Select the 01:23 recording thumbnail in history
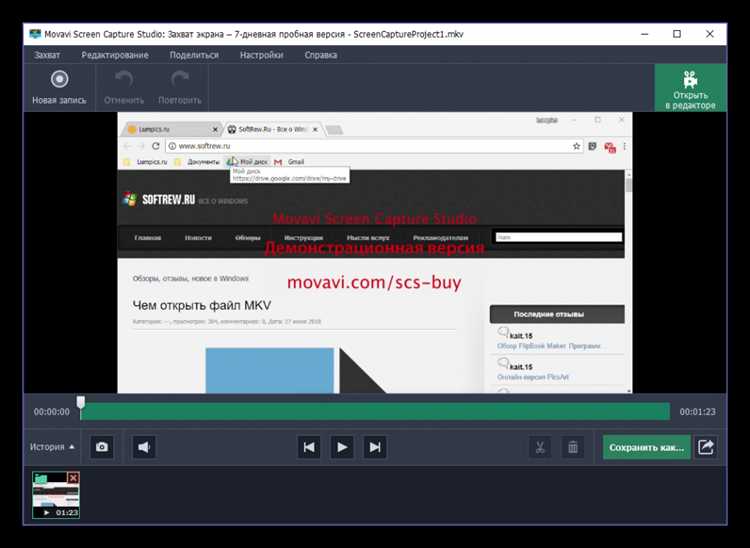The width and height of the screenshot is (750, 548). tap(56, 495)
